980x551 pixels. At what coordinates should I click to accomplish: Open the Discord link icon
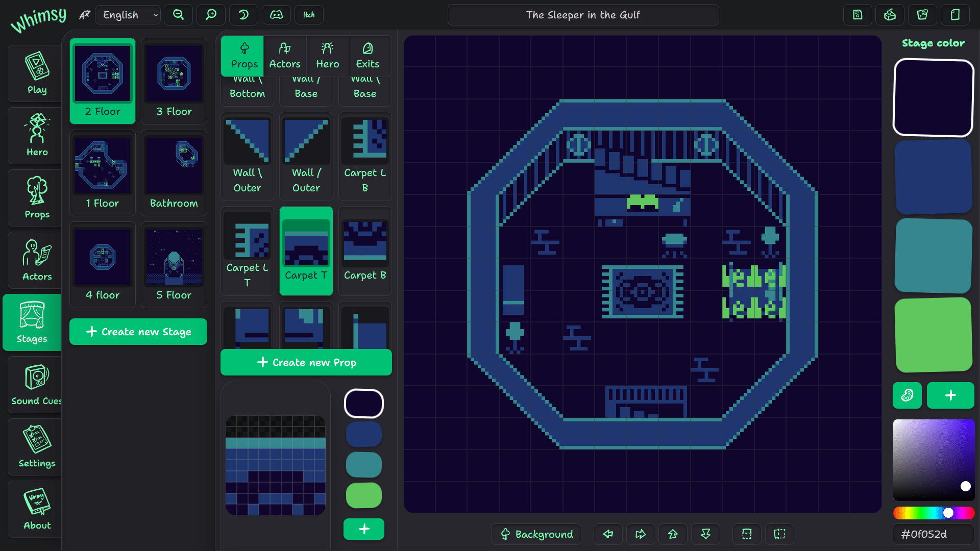coord(276,15)
